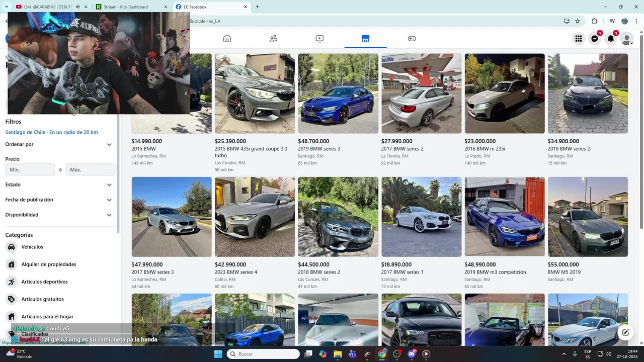Open the account profile avatar menu
The image size is (644, 362).
coord(627,39)
